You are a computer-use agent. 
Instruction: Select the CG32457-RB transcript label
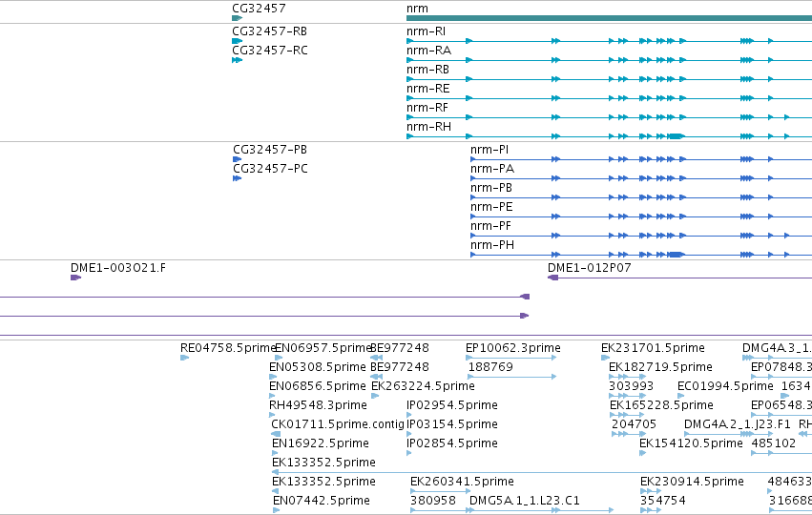(269, 31)
